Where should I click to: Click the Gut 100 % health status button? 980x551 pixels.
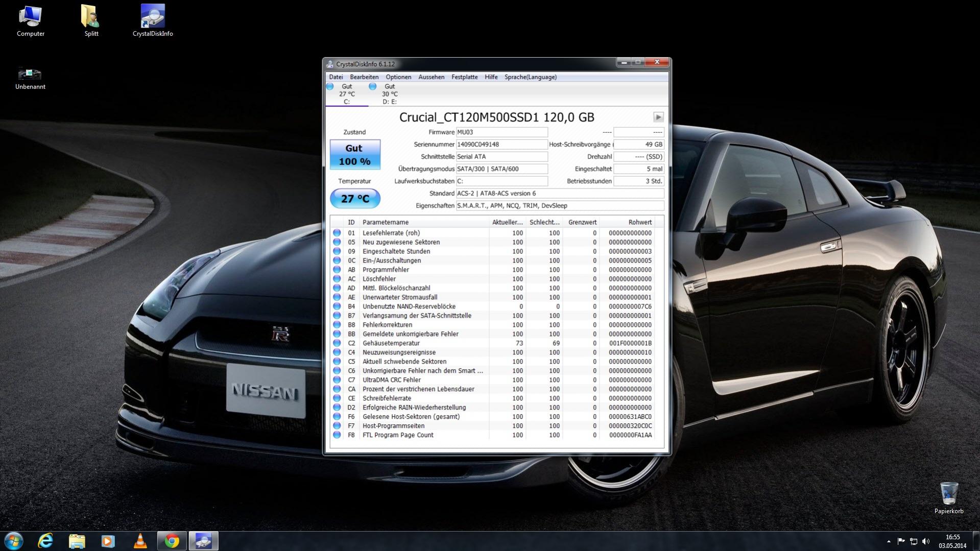355,155
